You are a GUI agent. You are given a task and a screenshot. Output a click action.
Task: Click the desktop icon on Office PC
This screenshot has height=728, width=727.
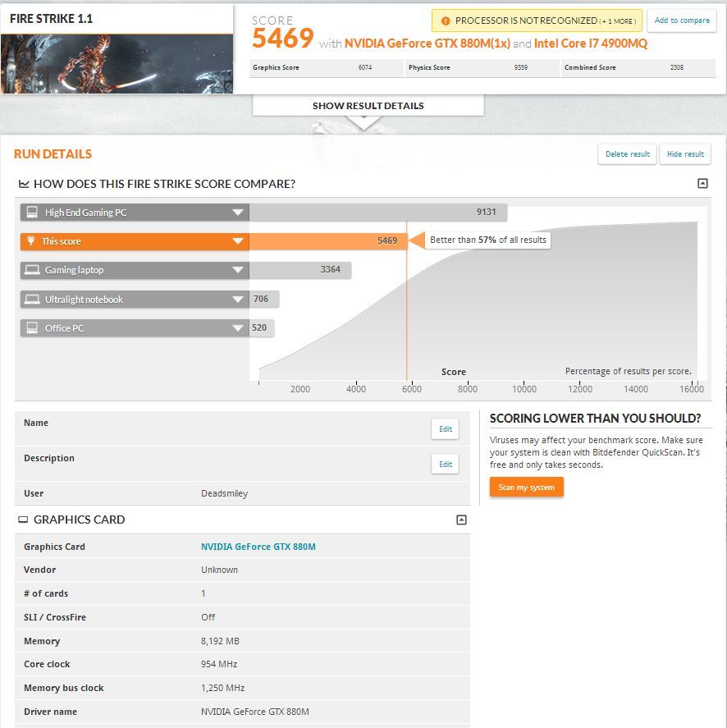pos(32,327)
